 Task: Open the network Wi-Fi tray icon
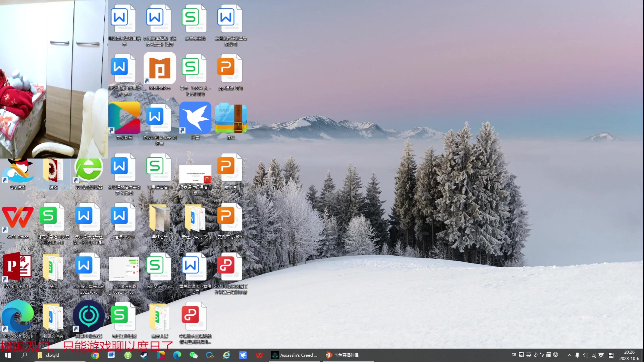pyautogui.click(x=594, y=355)
